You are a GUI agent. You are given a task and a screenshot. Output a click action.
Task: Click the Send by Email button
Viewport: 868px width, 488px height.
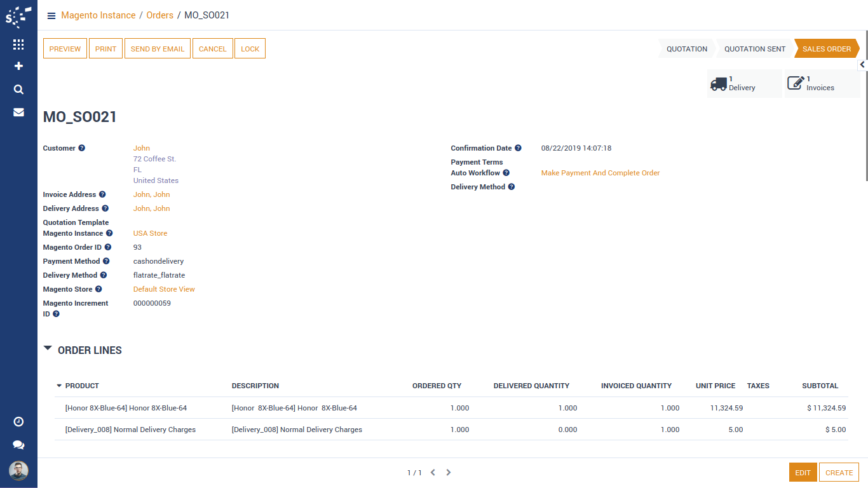(x=158, y=49)
